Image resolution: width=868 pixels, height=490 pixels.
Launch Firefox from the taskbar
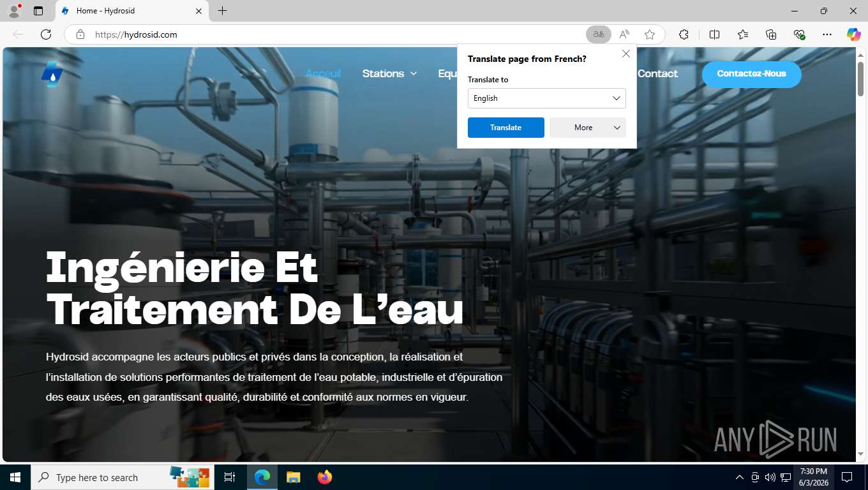click(x=325, y=477)
